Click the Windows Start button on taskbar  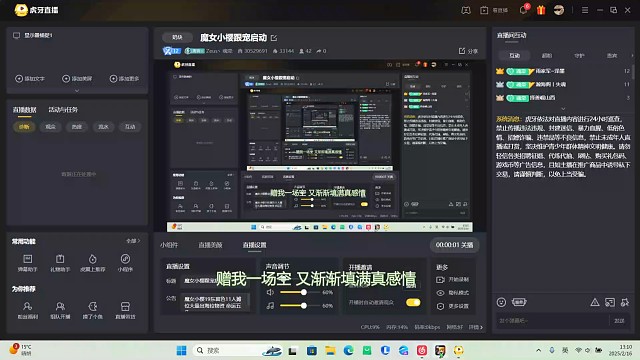(181, 350)
